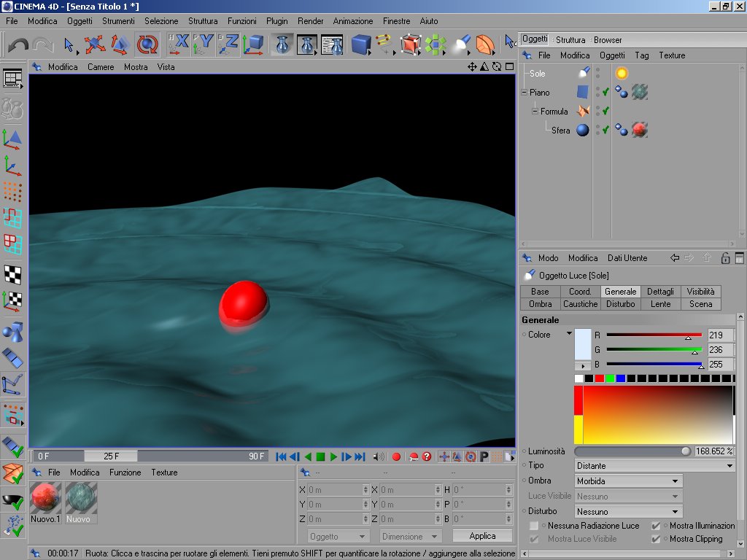747x560 pixels.
Task: Click the viewport pan icon
Action: click(x=472, y=66)
